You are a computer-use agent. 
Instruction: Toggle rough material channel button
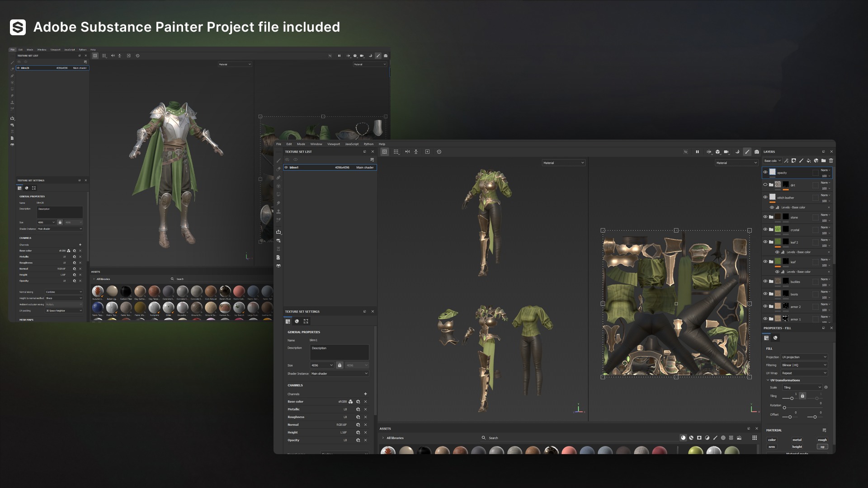click(x=822, y=440)
